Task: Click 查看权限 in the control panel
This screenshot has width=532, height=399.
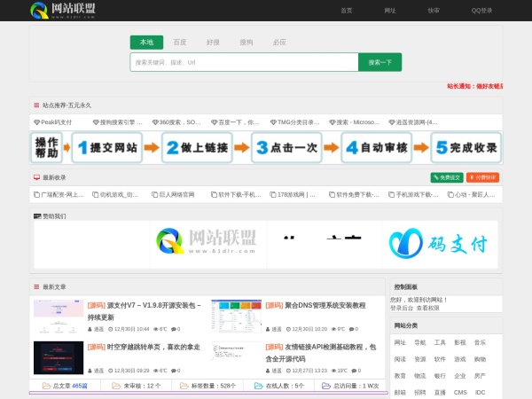Action: (428, 308)
